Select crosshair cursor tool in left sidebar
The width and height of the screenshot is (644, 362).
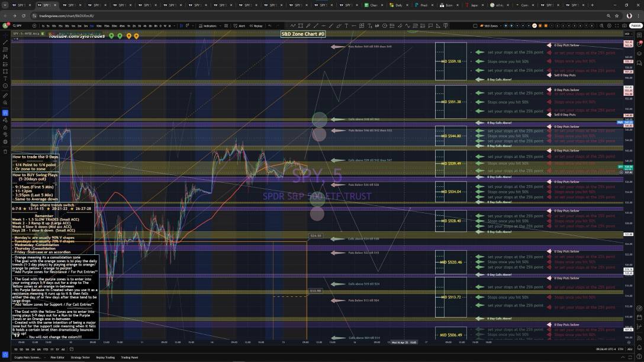(5, 35)
